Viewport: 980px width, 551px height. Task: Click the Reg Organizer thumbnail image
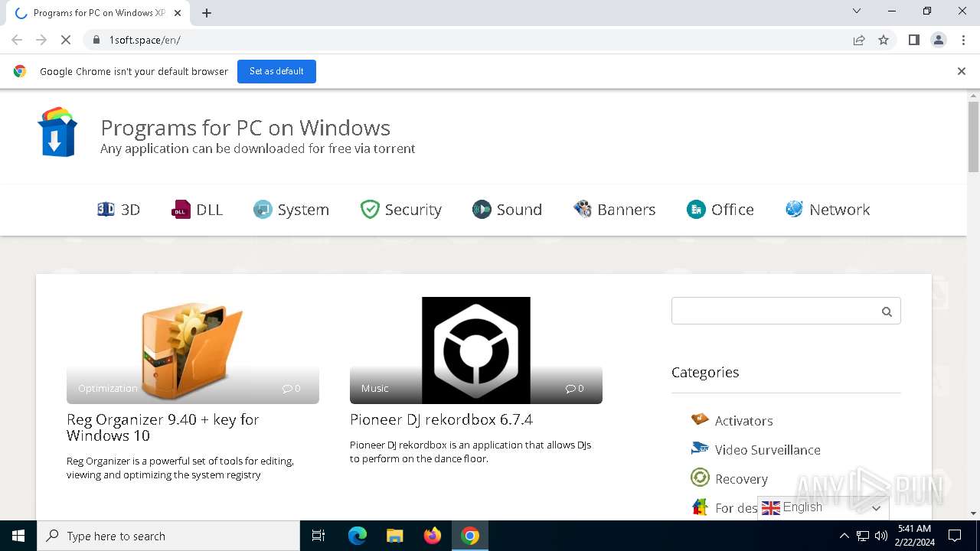tap(193, 350)
